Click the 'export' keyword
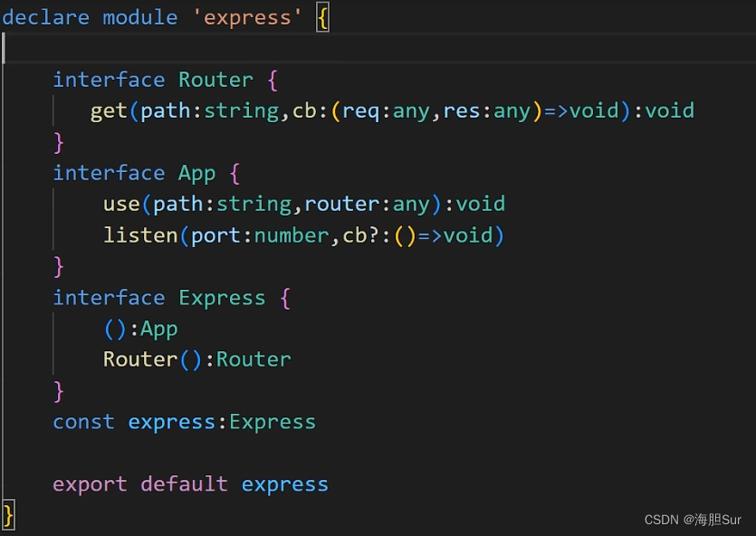Screen dimensions: 756x536 [91, 485]
